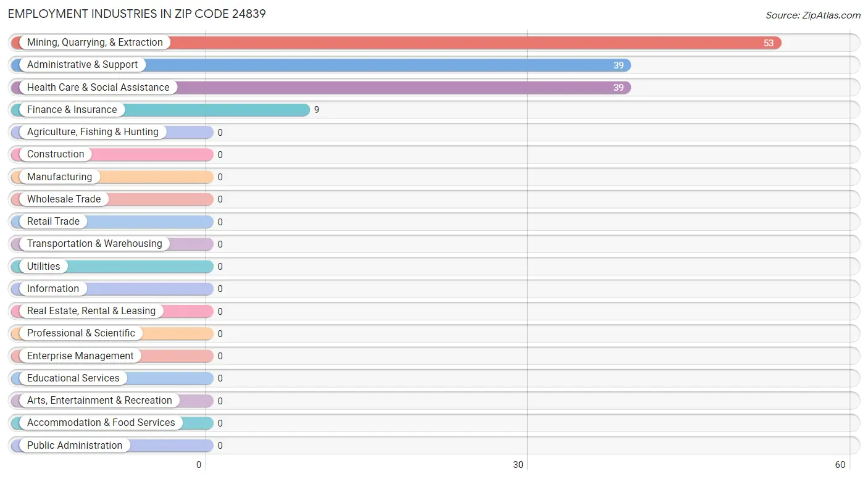Image resolution: width=868 pixels, height=479 pixels.
Task: Click the 0 value beside Construction
Action: [220, 155]
